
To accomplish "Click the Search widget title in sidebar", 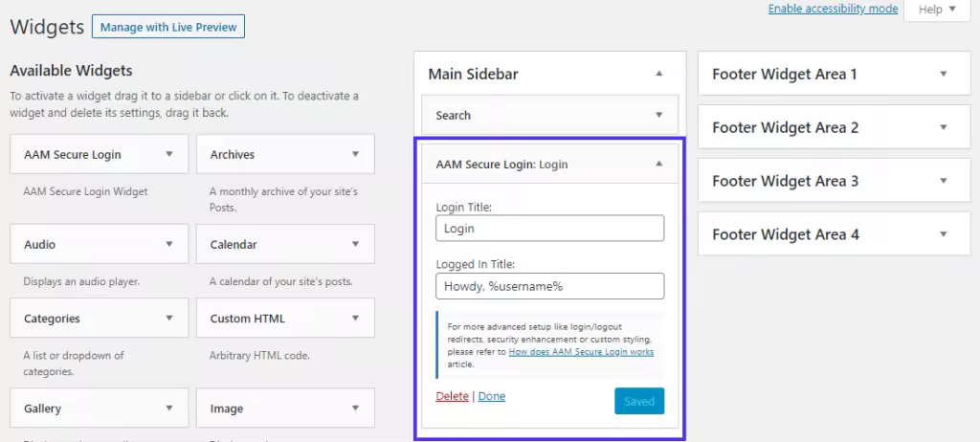I will tap(453, 116).
